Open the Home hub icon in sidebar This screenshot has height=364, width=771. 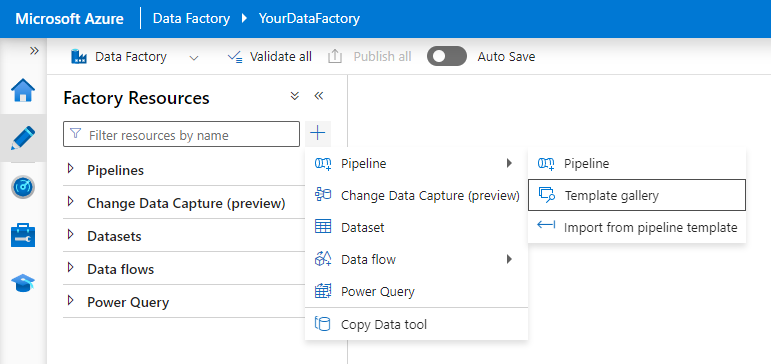23,91
